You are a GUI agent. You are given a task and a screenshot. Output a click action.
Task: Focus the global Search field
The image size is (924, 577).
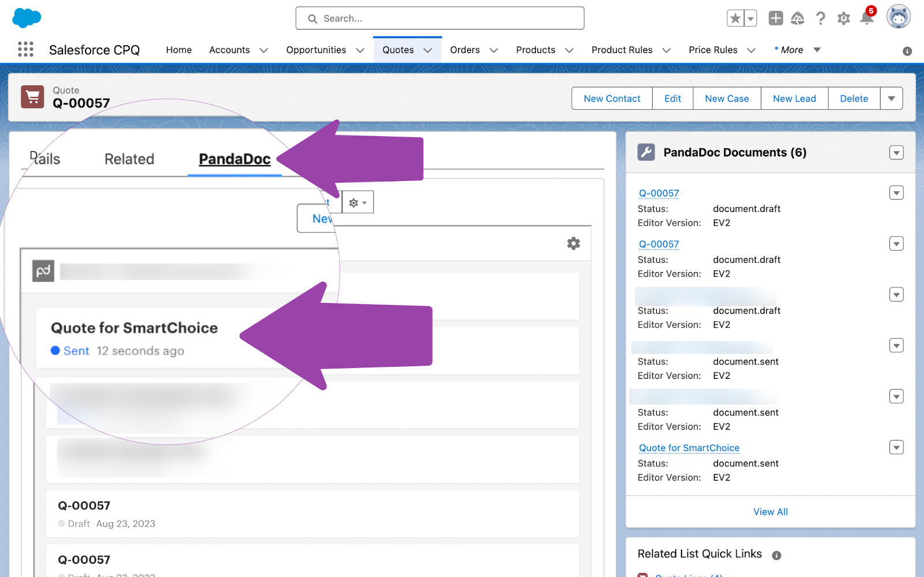click(440, 18)
